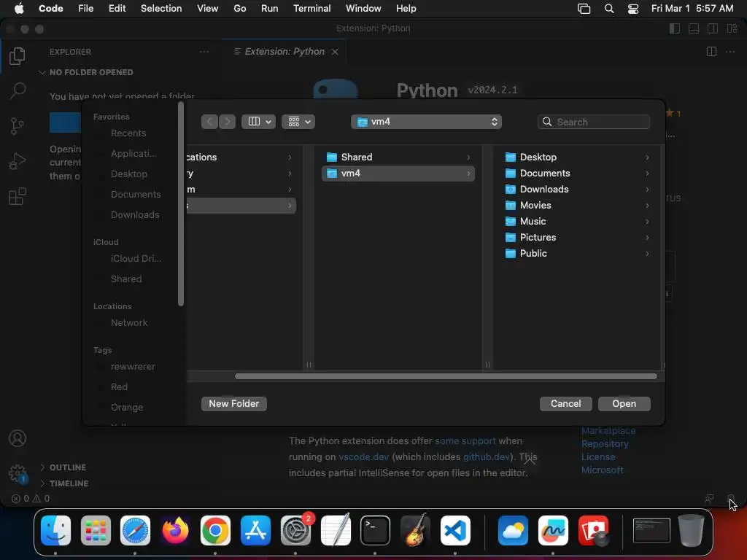Go back in the file dialog

209,122
